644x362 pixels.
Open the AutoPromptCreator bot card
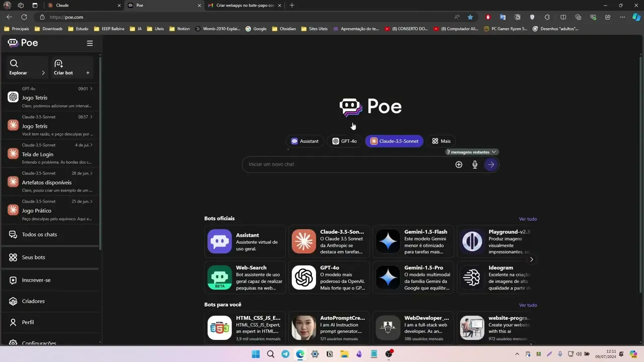329,328
